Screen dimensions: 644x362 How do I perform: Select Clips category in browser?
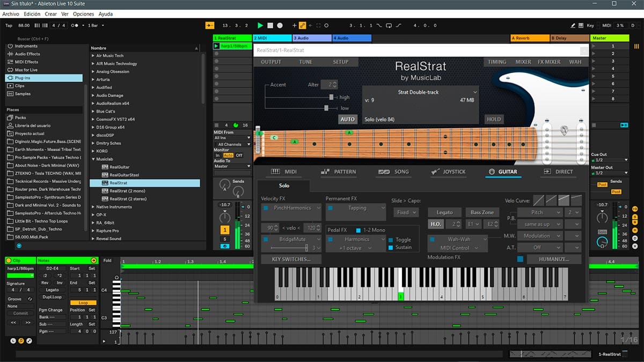[x=44, y=86]
